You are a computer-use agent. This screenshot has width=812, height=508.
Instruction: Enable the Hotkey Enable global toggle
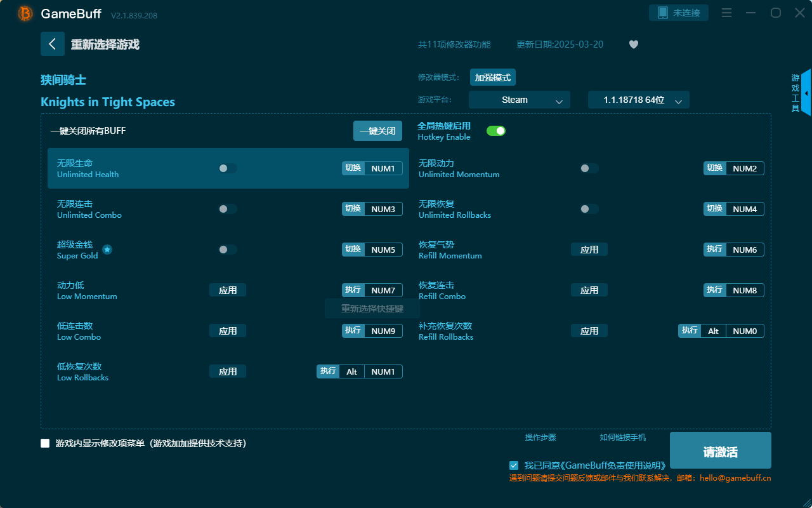tap(496, 130)
